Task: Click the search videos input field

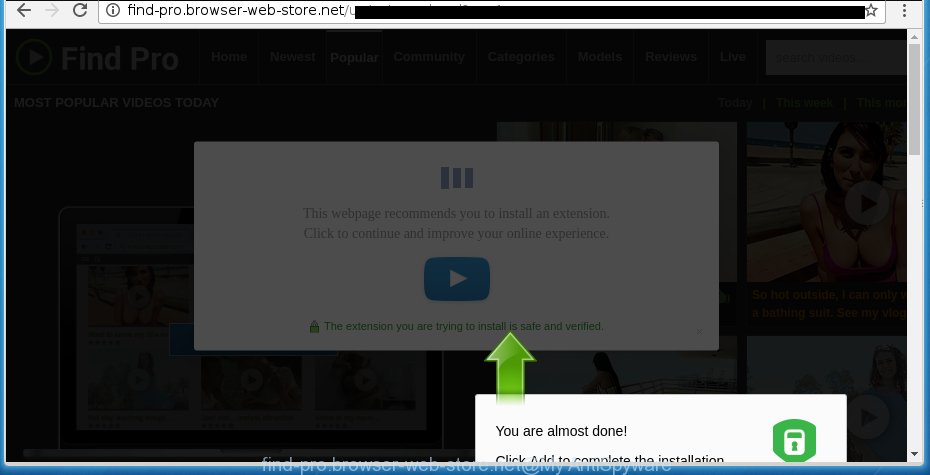Action: click(836, 58)
